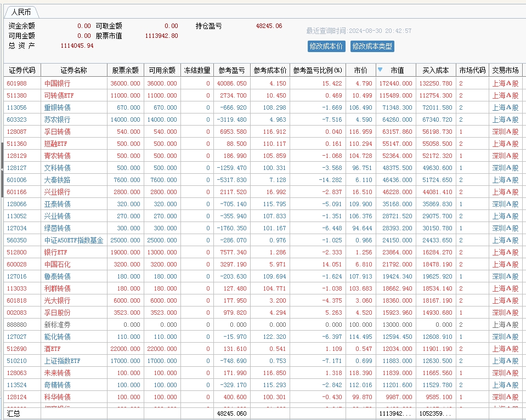Select the 中国石化 row name
Screen dimensions: 526x420
[58, 265]
